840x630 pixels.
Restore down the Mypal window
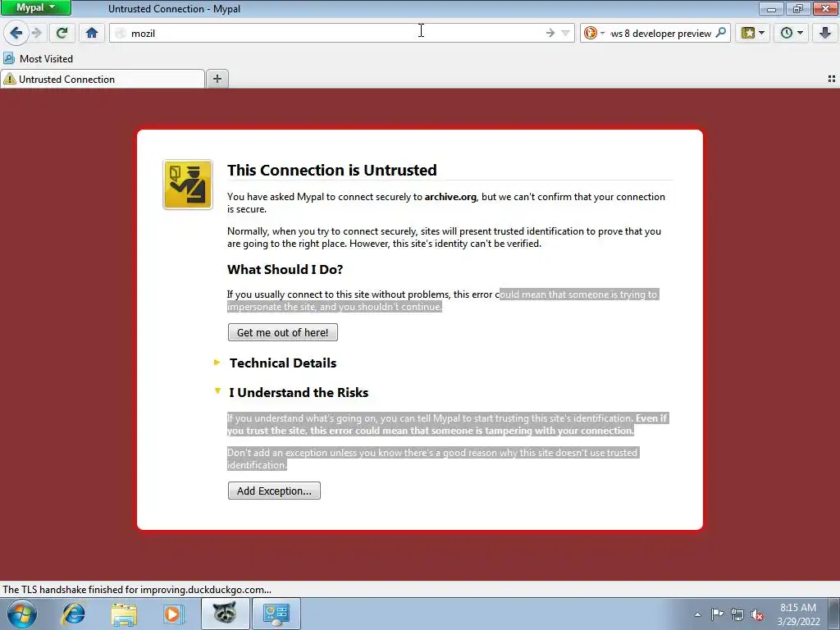797,8
